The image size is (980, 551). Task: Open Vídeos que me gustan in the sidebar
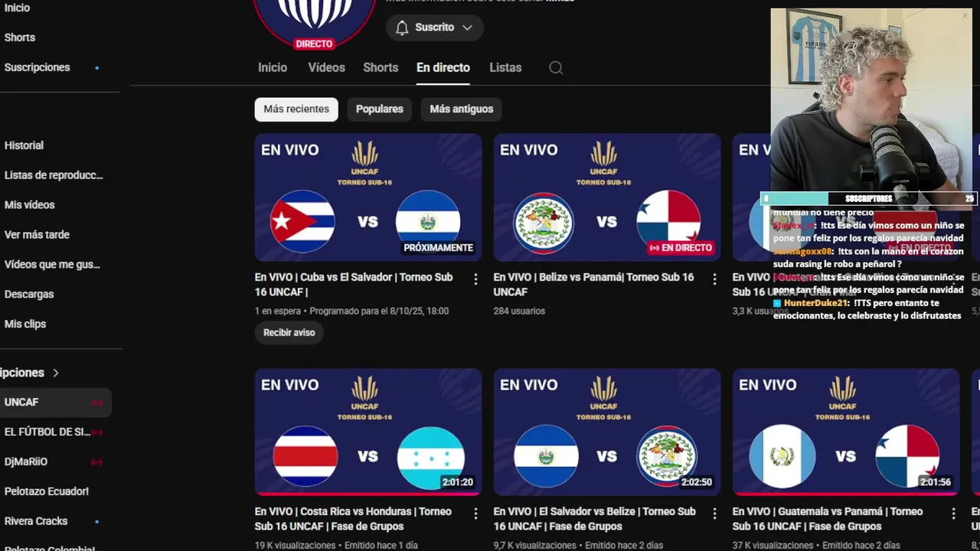(52, 265)
